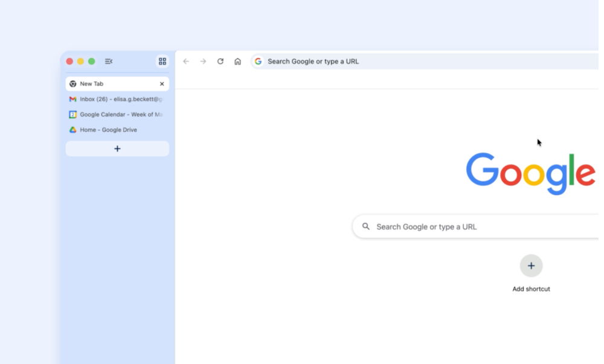Open tab search with the grid icon

pos(162,61)
